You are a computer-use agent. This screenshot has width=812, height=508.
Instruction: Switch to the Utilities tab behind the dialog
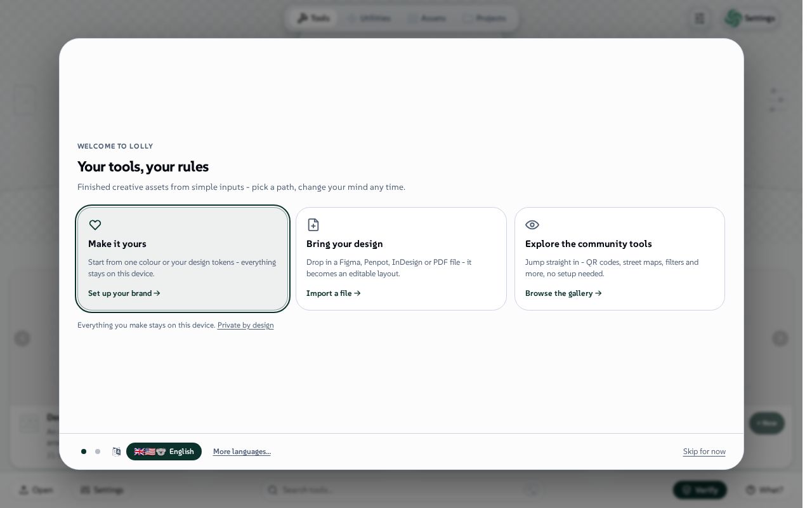(x=369, y=18)
